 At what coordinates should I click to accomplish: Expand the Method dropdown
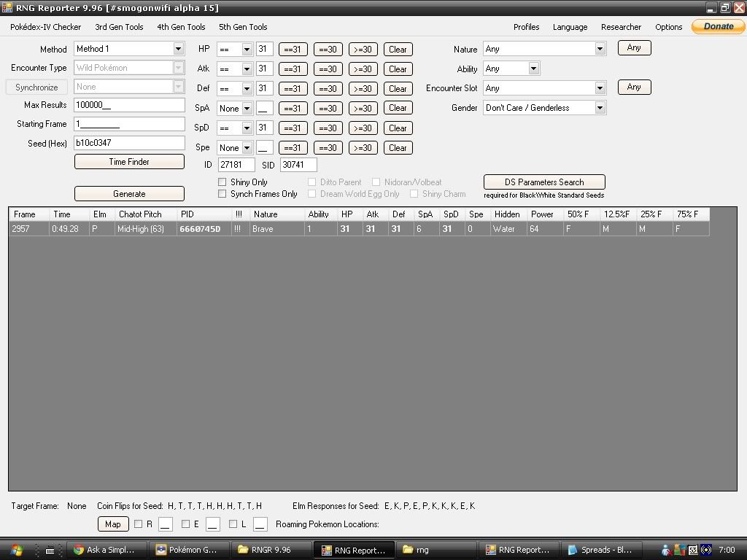(x=178, y=49)
